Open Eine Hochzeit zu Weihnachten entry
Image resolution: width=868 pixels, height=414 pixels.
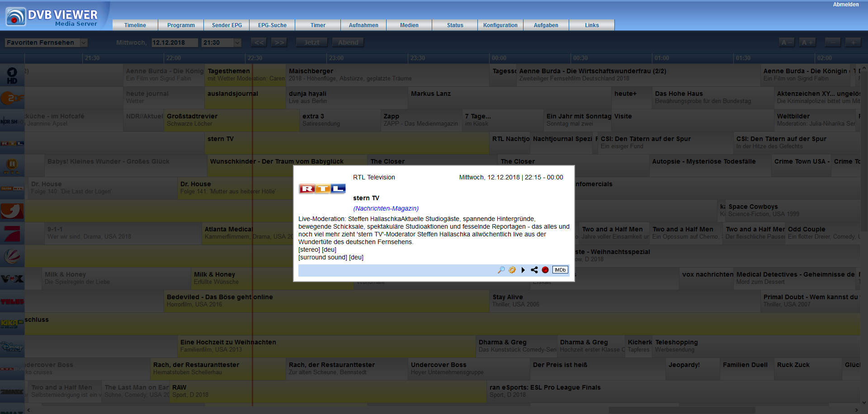pos(326,346)
